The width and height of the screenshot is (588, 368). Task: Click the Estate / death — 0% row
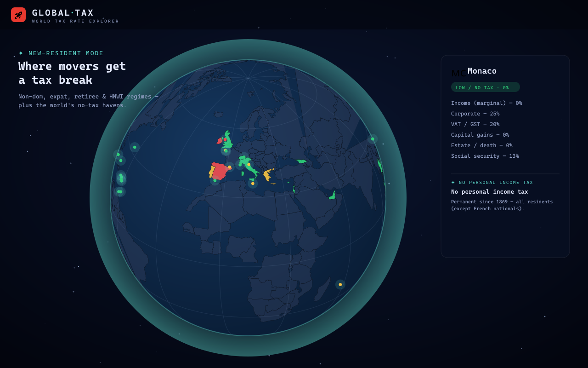[x=482, y=145]
